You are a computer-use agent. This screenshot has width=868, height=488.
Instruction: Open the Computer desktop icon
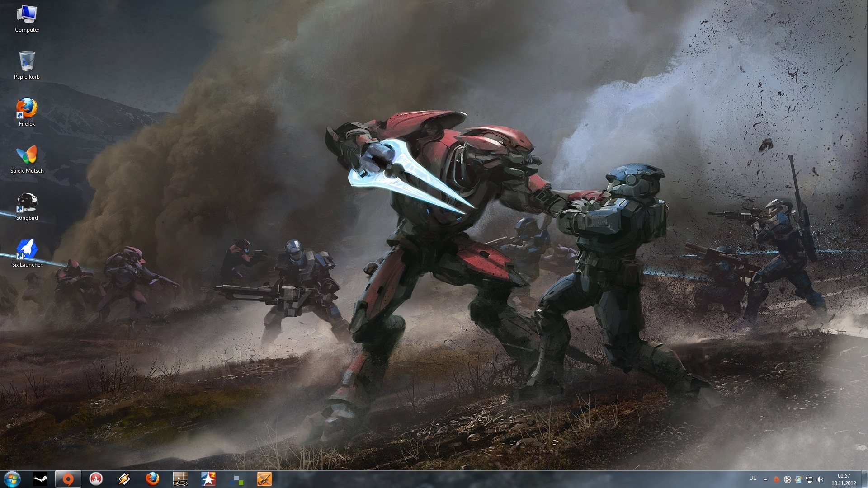coord(27,19)
